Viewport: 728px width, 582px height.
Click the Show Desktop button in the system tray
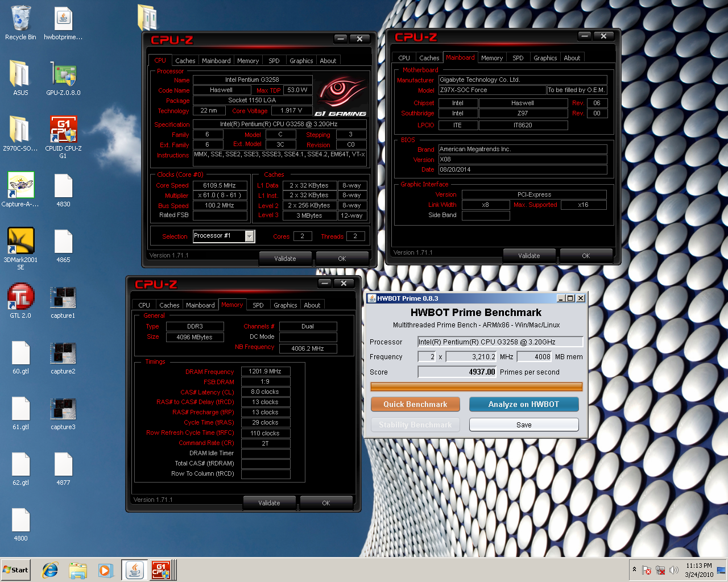click(721, 570)
